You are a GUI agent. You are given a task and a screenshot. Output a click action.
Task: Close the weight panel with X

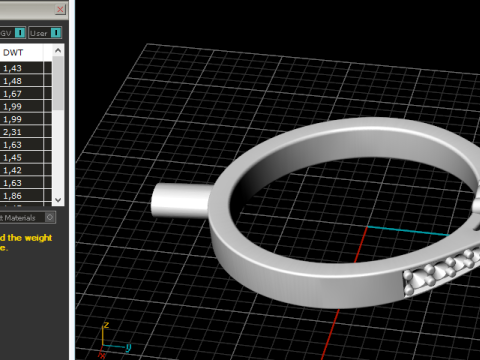point(60,9)
